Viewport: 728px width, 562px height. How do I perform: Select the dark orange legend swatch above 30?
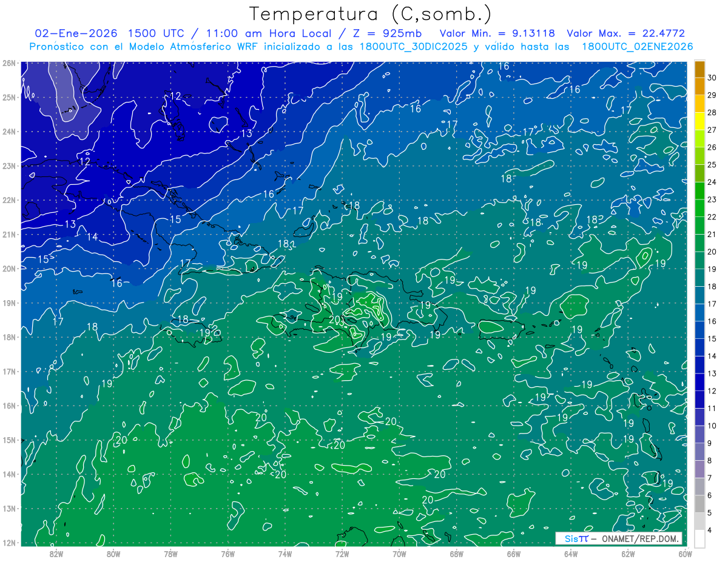coord(699,69)
